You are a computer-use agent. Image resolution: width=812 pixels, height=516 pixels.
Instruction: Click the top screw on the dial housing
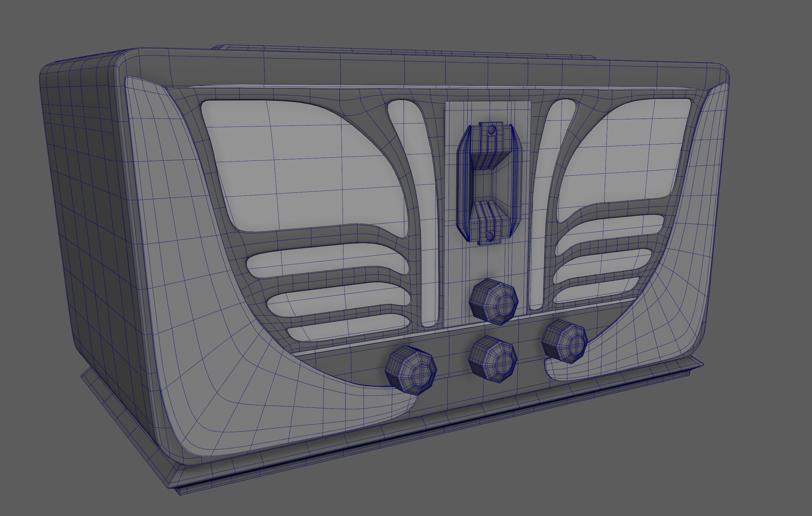coord(492,130)
